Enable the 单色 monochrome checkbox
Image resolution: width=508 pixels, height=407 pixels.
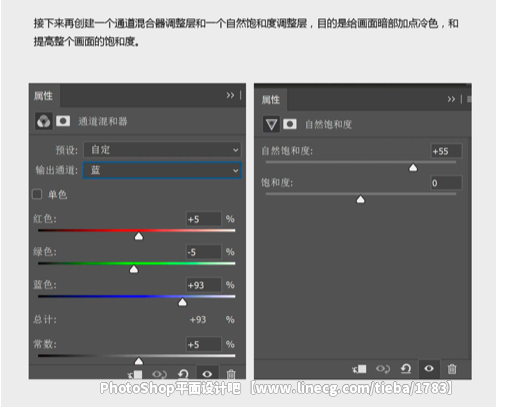tap(37, 194)
